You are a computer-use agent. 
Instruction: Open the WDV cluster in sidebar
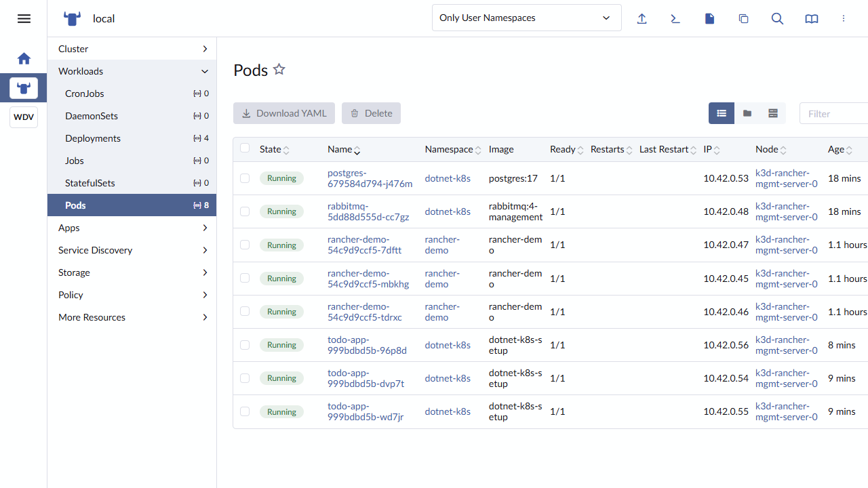point(24,117)
